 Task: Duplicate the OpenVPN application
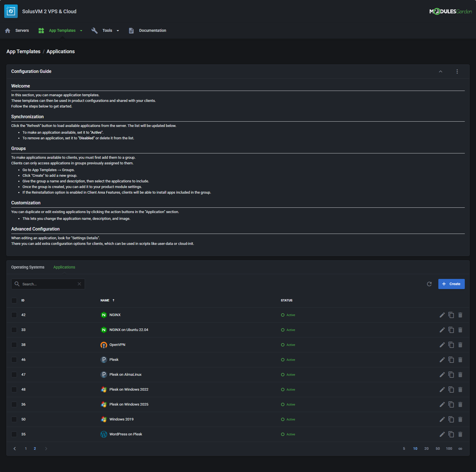pos(451,345)
